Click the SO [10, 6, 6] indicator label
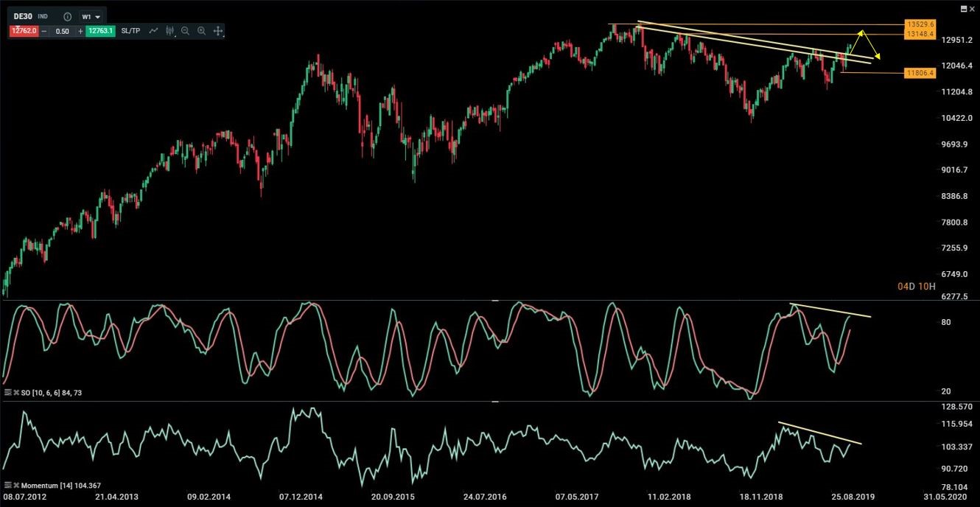This screenshot has width=980, height=507. [x=52, y=393]
